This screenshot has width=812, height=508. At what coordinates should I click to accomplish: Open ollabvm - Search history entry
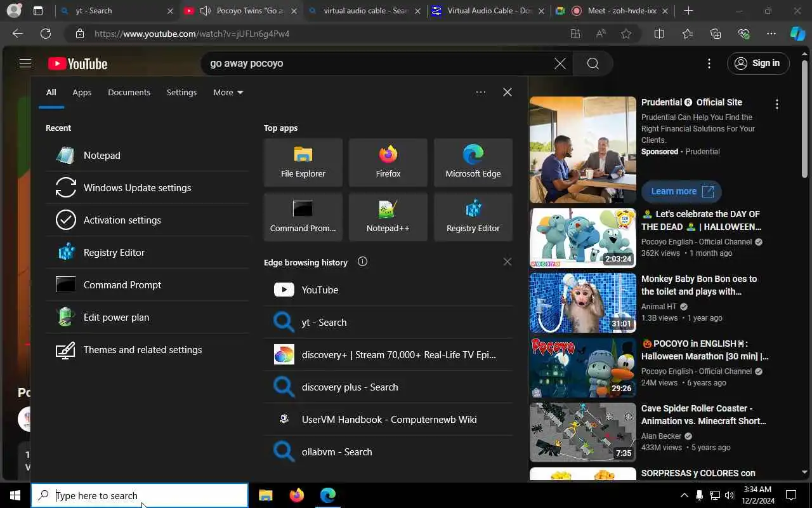point(388,451)
